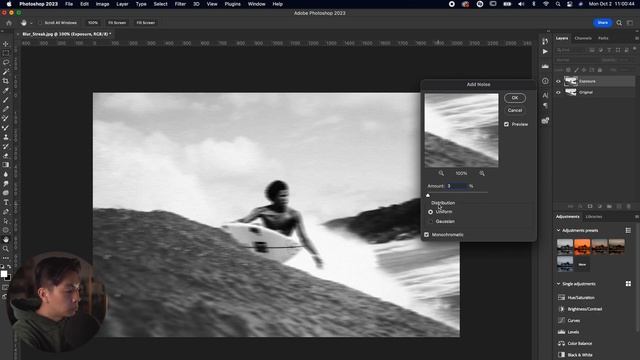Open macOS Spotlight search in menu bar
The width and height of the screenshot is (640, 360).
tap(558, 4)
